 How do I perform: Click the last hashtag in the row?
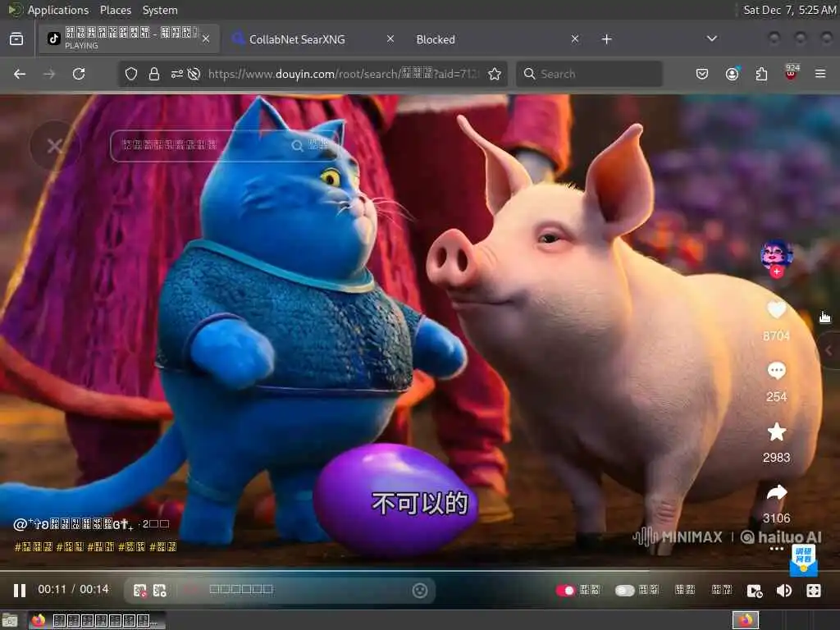coord(163,547)
